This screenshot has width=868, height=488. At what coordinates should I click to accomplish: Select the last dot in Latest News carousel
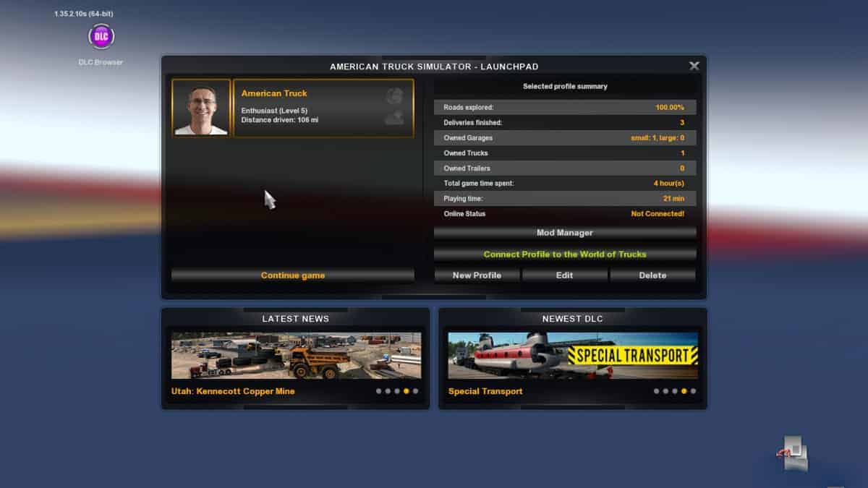pyautogui.click(x=415, y=391)
